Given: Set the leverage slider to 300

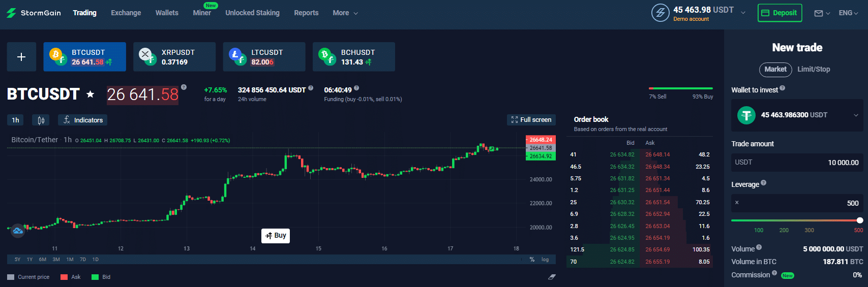Looking at the screenshot, I should [809, 230].
